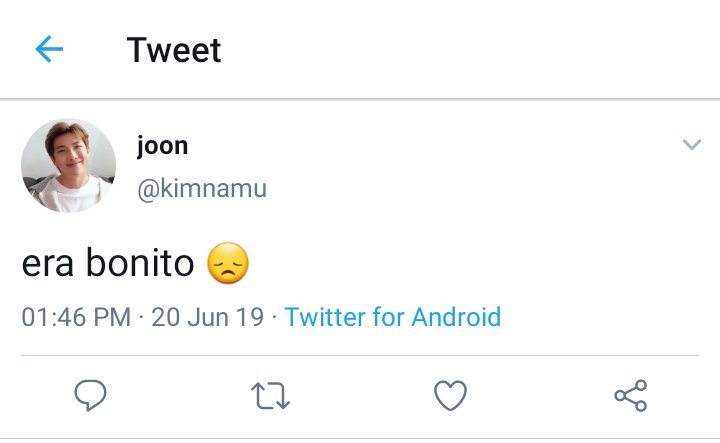Viewport: 720px width, 443px height.
Task: Click 'PM' in the tweet timestamp
Action: tap(113, 318)
